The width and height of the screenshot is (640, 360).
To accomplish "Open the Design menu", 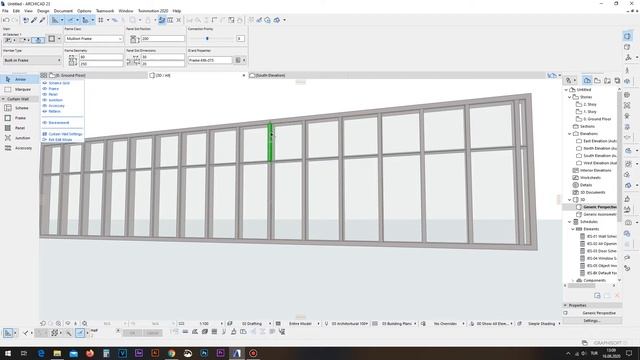I will (x=43, y=11).
